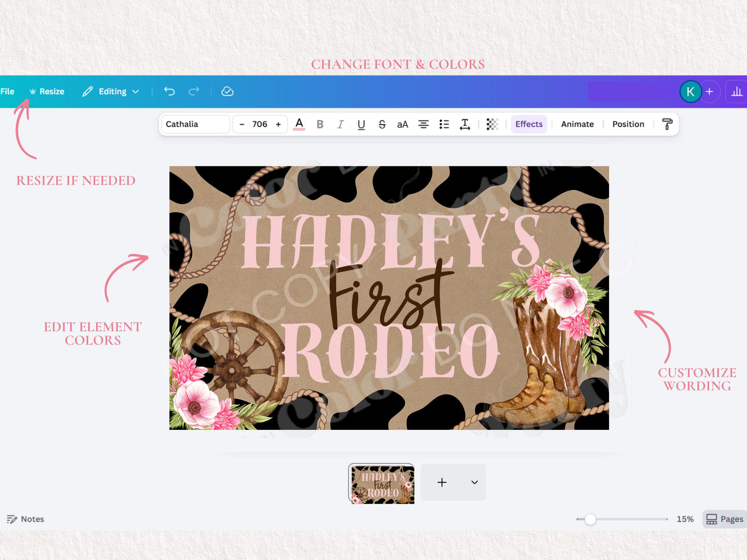The height and width of the screenshot is (560, 747).
Task: Toggle italic formatting
Action: pos(340,124)
